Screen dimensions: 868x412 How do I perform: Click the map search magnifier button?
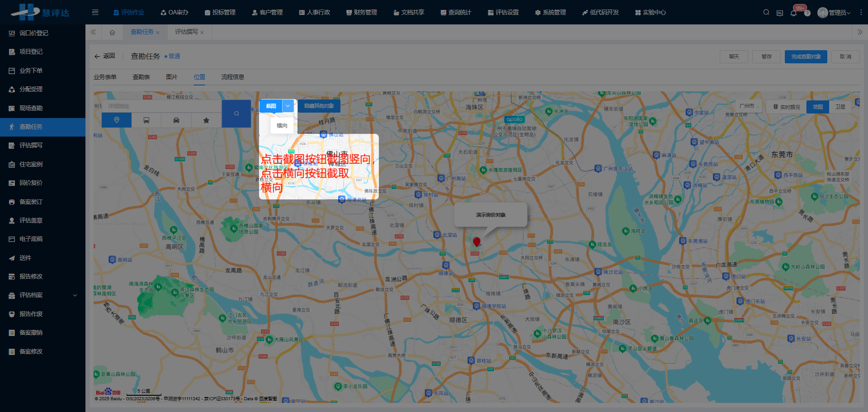click(x=236, y=114)
